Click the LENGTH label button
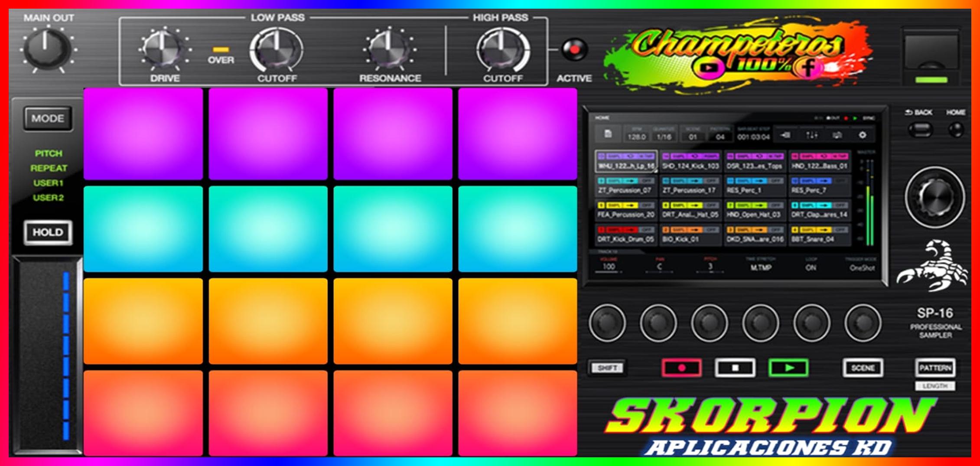980x466 pixels. click(x=935, y=386)
